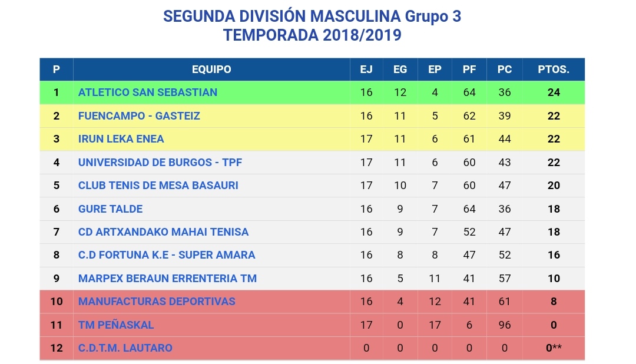636x364 pixels.
Task: Open the MANUFACTURAS DEPORTIVAS team link
Action: point(157,302)
